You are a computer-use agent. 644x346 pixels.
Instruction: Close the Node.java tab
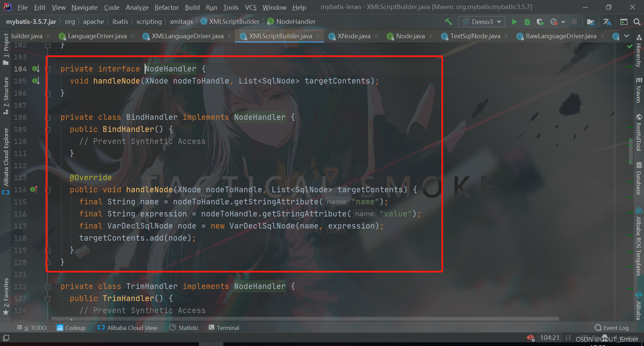click(x=431, y=36)
